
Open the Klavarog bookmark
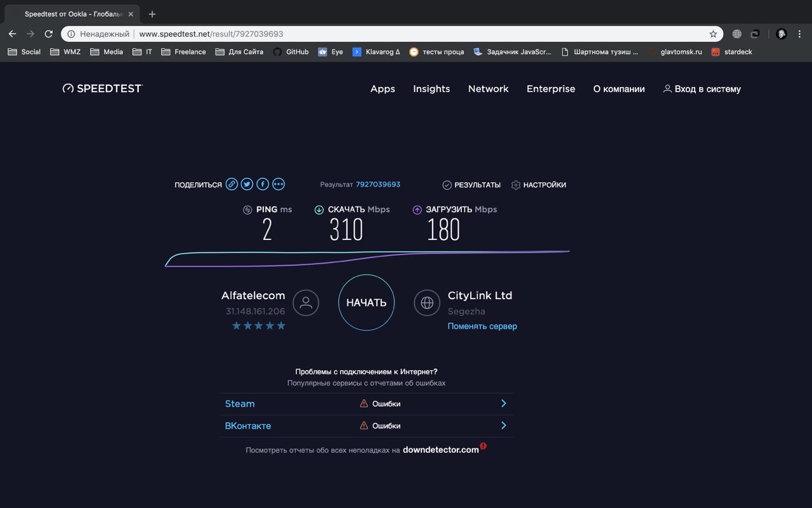pos(377,52)
